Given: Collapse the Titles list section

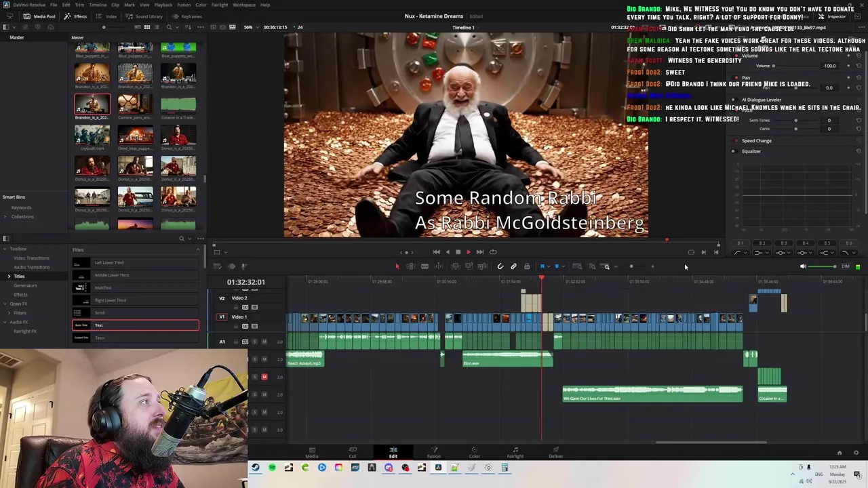Looking at the screenshot, I should (198, 250).
